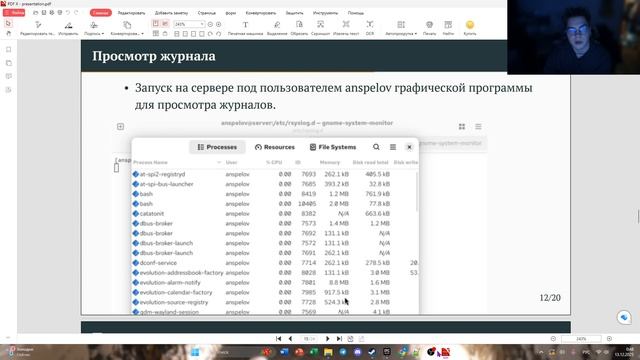Open the bookmarks panel icon in left sidebar
The width and height of the screenshot is (640, 360).
9,50
